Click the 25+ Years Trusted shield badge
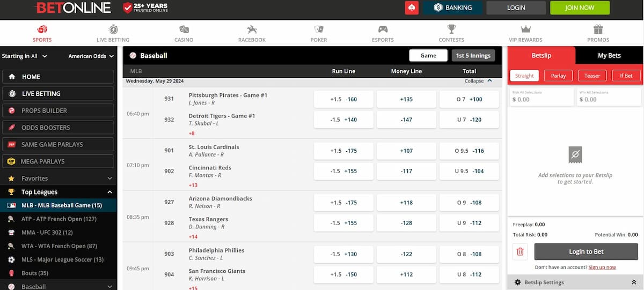 (127, 8)
